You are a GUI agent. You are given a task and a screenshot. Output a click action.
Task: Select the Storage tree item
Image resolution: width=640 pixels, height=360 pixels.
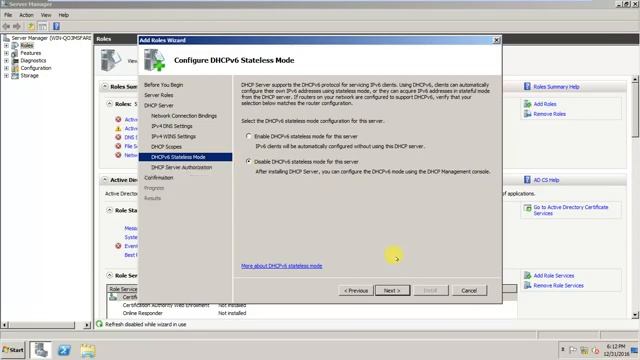click(29, 76)
